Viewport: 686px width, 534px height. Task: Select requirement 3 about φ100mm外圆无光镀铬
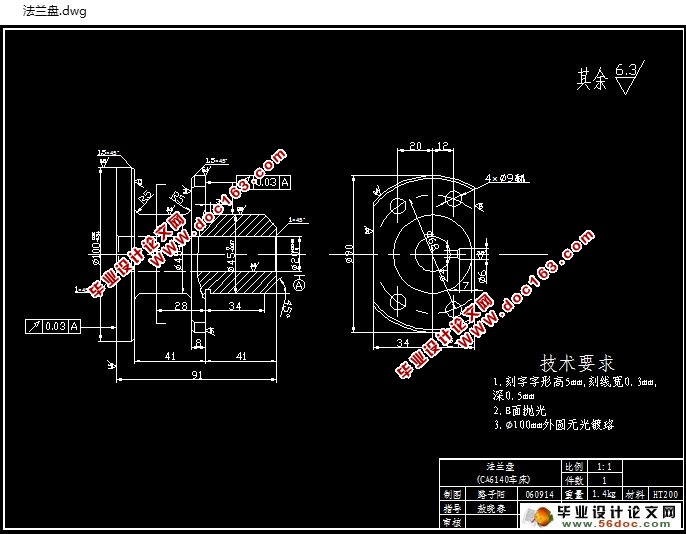coord(554,425)
